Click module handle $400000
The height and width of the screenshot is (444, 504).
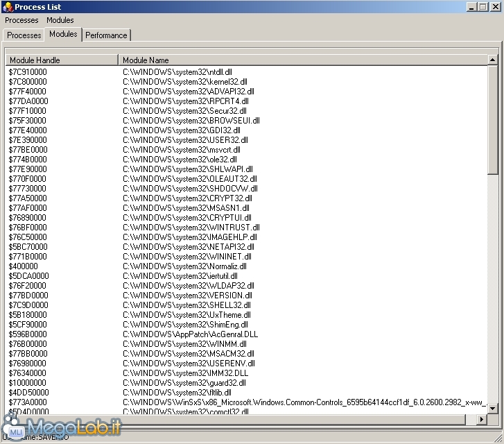tap(23, 266)
